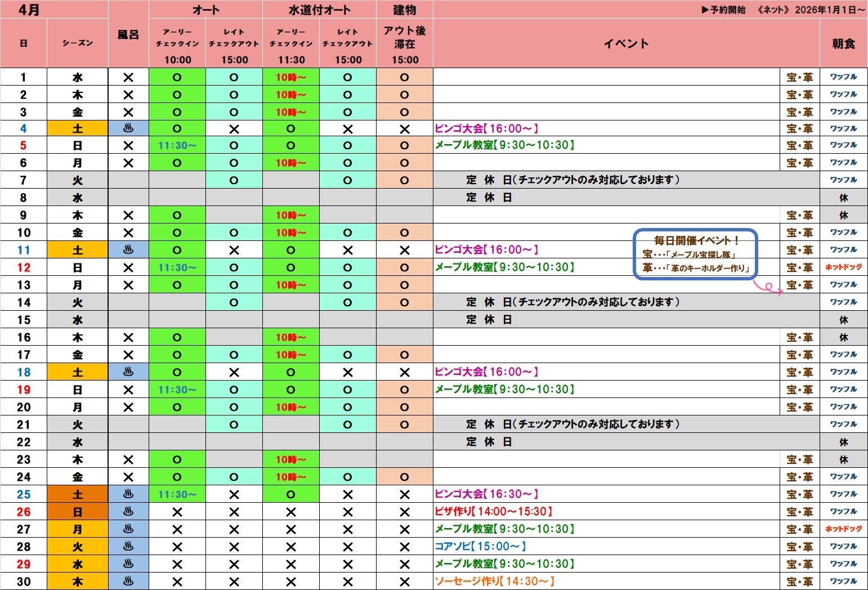Open the ビンゴ大会【16:30〜】 event on April 25
868x590 pixels.
[486, 494]
